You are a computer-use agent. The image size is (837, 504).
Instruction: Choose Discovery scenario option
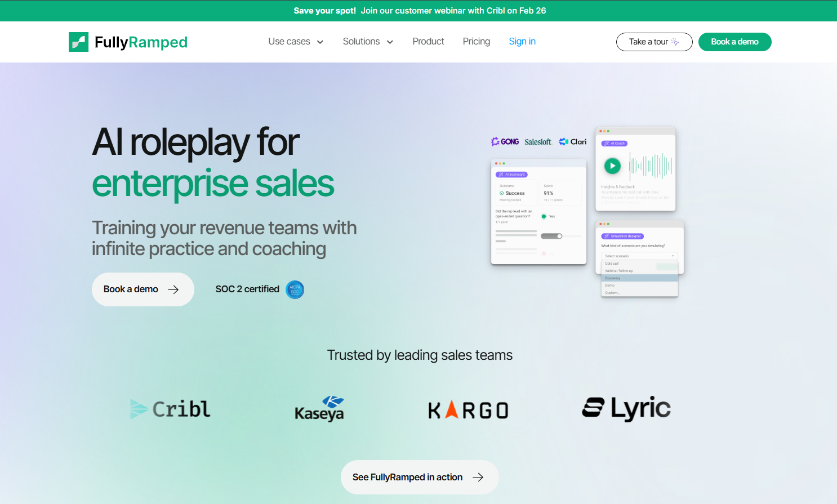639,278
